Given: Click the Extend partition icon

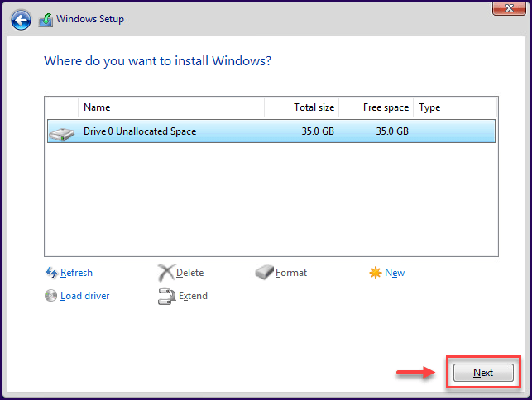Looking at the screenshot, I should coord(166,296).
